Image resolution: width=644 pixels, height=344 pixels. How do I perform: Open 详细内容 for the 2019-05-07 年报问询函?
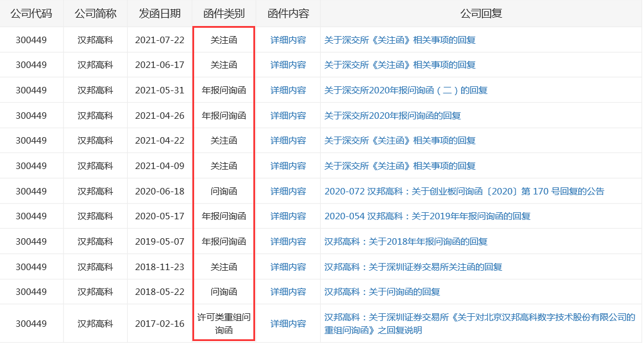[x=288, y=242]
